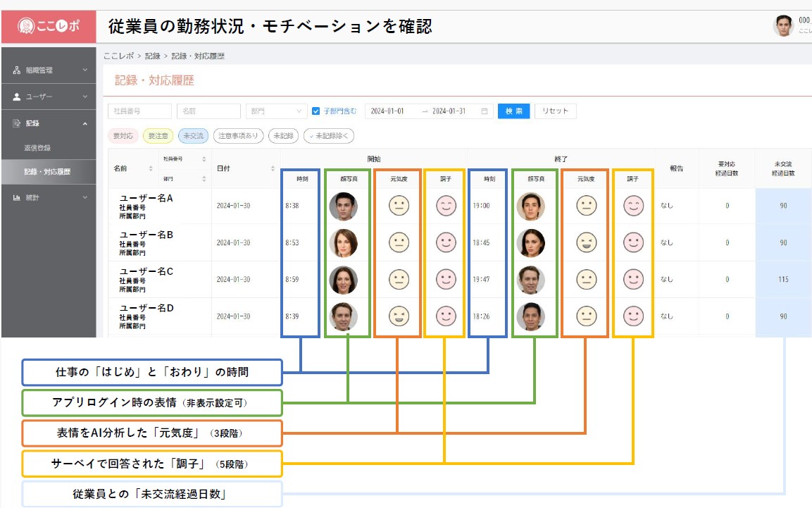
Task: Click ユーザー名D's start 調子 smiley icon
Action: pyautogui.click(x=446, y=316)
